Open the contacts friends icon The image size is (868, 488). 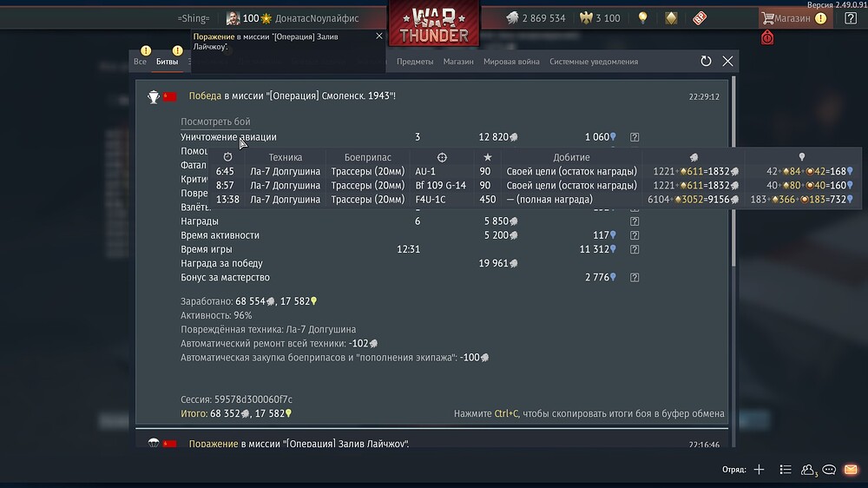(x=807, y=470)
